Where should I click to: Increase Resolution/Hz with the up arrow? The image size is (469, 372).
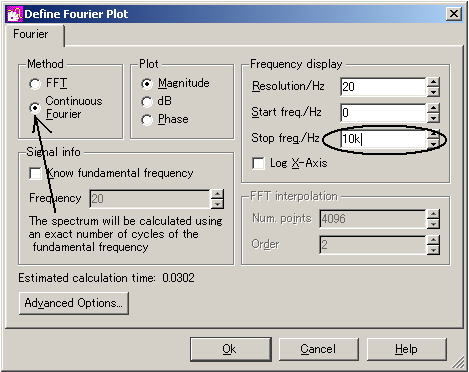click(x=433, y=82)
